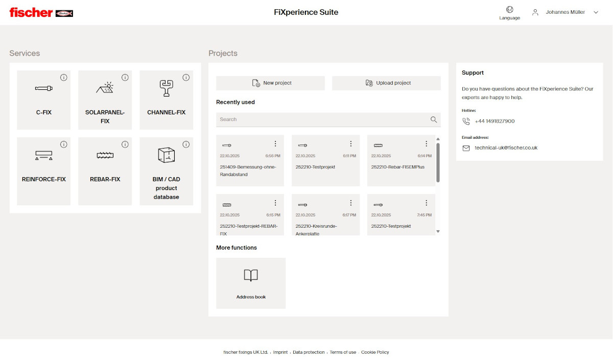613x364 pixels.
Task: Click the project list scroll down arrow
Action: pyautogui.click(x=438, y=232)
